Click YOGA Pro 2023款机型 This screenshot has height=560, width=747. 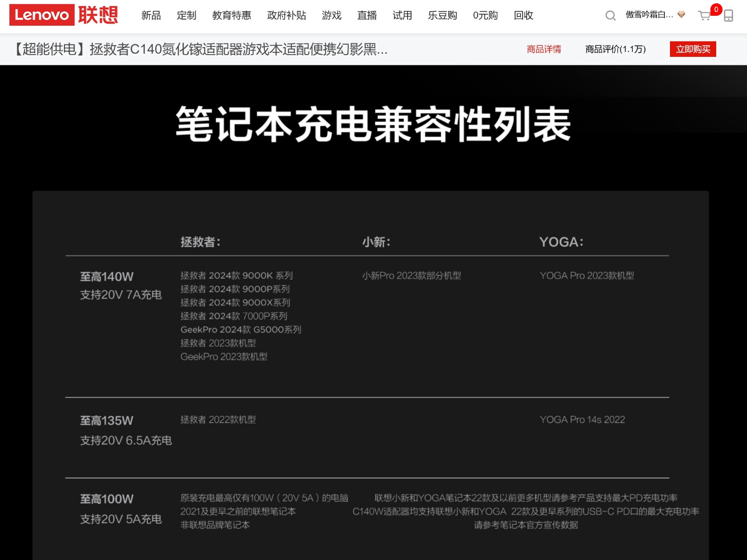coord(587,275)
